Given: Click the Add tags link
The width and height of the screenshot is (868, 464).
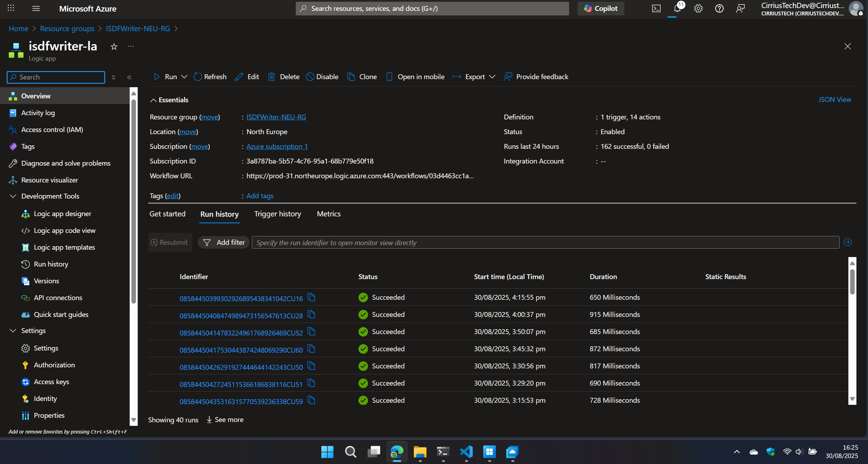Looking at the screenshot, I should click(260, 196).
